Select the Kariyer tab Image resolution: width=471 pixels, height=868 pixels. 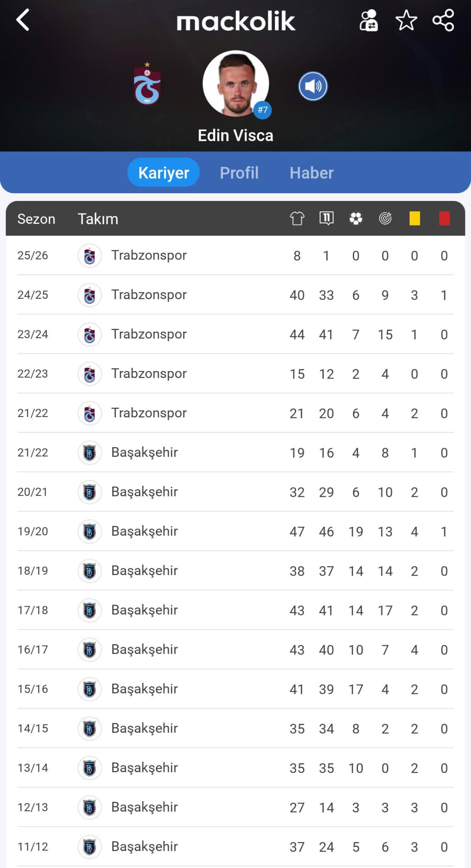pos(163,173)
